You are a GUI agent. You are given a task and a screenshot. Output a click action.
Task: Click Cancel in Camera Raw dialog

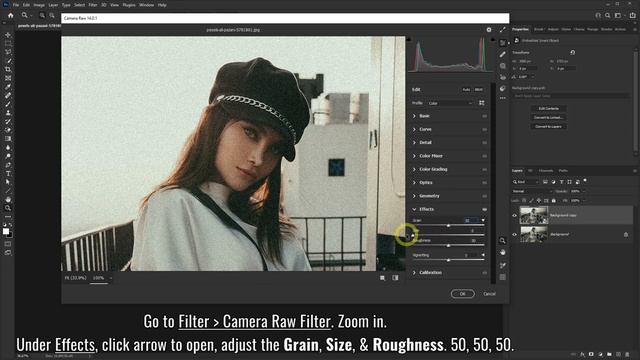(x=489, y=294)
